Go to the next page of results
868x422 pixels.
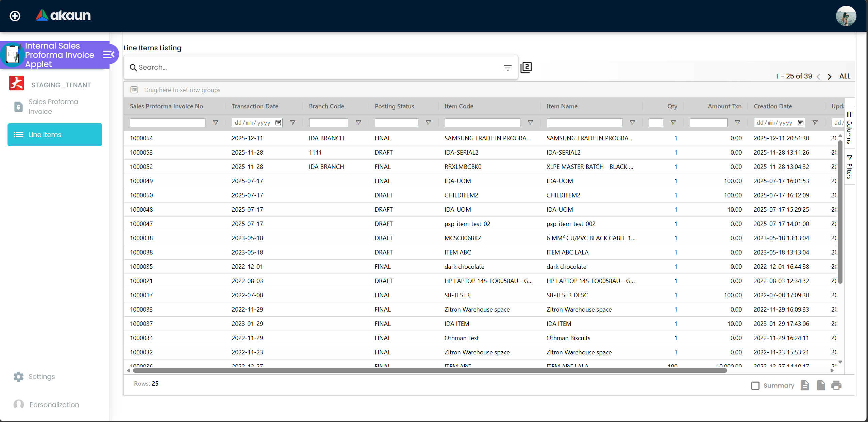829,76
